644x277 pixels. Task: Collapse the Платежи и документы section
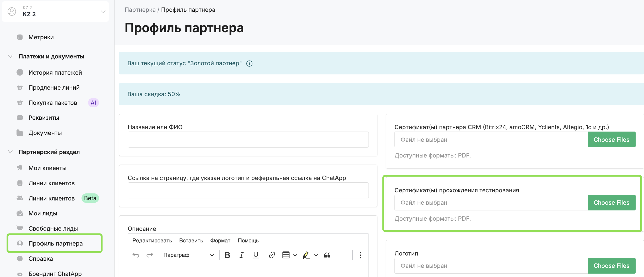coord(10,56)
